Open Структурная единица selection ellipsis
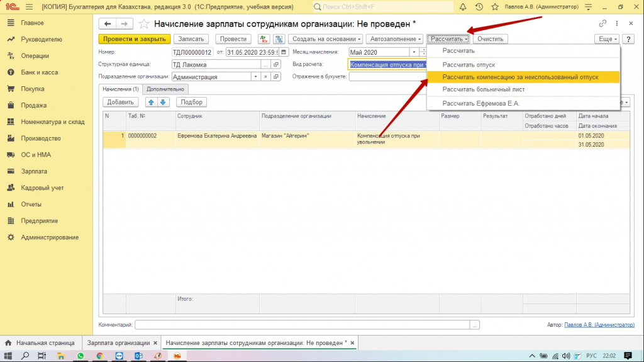The image size is (644, 362). coord(266,65)
